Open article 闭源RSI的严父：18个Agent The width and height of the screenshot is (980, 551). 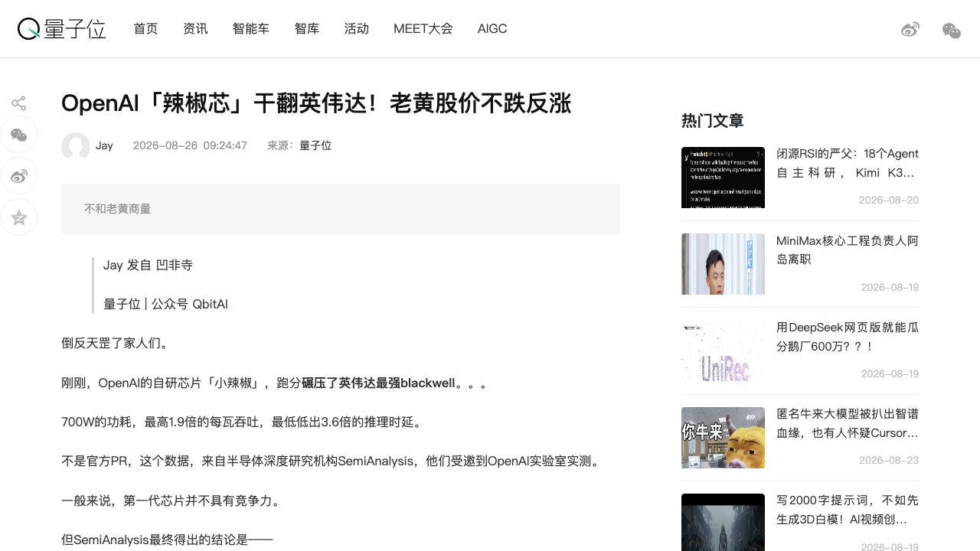pos(848,163)
